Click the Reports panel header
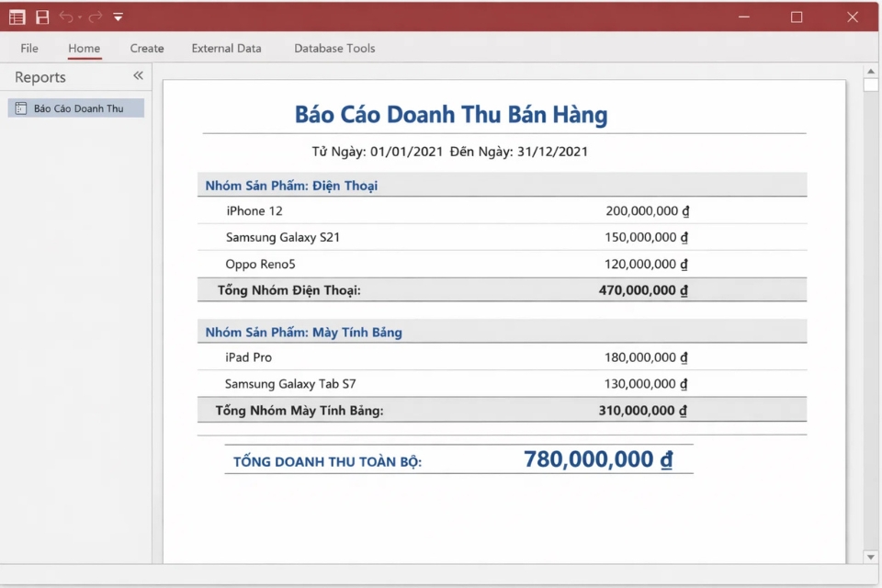 40,77
